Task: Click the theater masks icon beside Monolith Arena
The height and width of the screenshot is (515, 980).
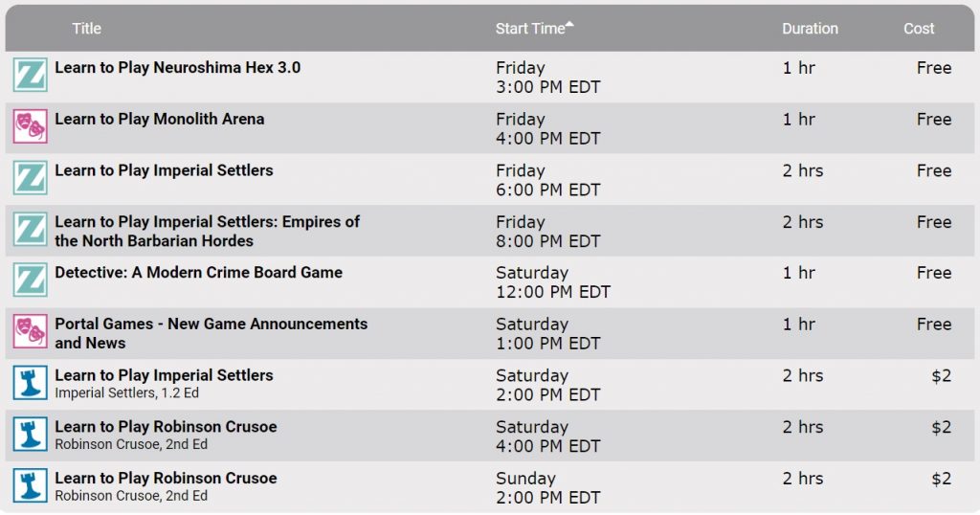Action: point(30,126)
